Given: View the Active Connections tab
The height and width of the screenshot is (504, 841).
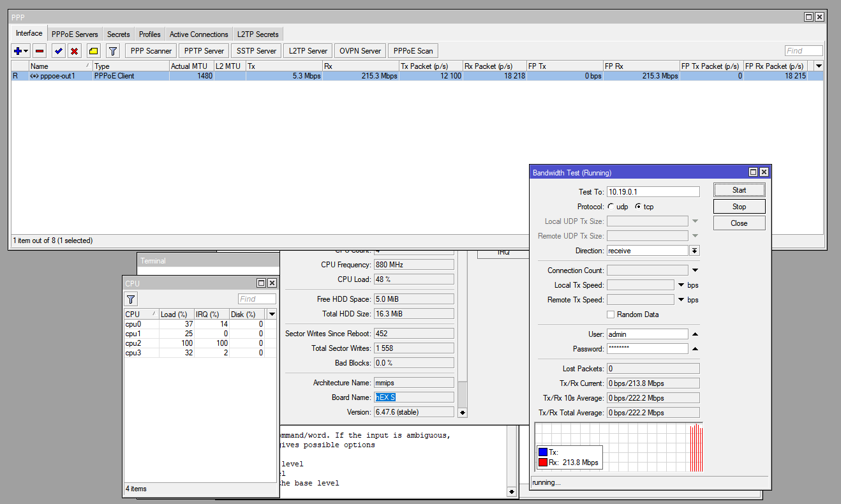Looking at the screenshot, I should tap(199, 34).
